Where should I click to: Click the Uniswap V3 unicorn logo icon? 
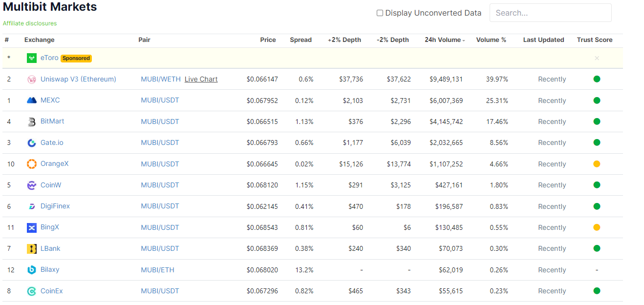[x=32, y=80]
